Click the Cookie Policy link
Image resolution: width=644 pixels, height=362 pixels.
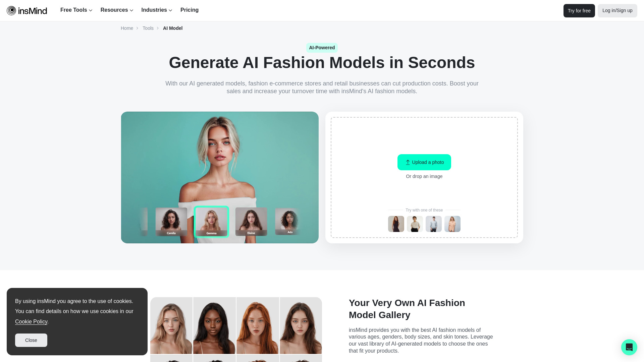(31, 321)
